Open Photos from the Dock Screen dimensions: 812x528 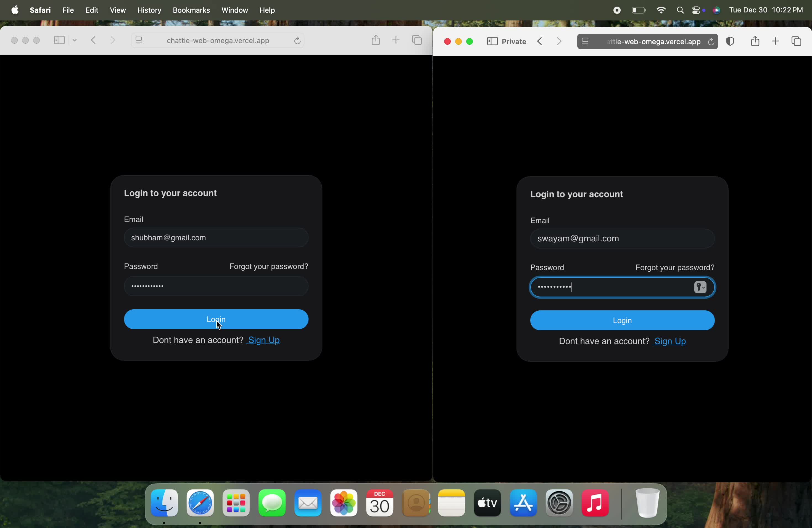coord(344,503)
